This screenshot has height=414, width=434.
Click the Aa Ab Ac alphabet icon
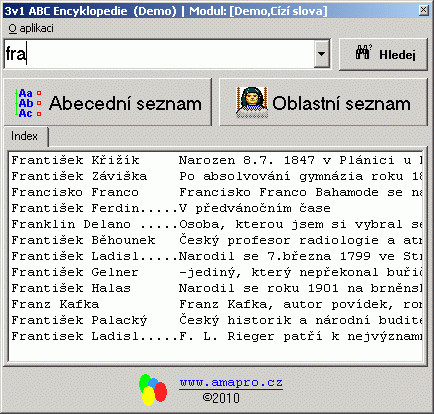pyautogui.click(x=28, y=103)
